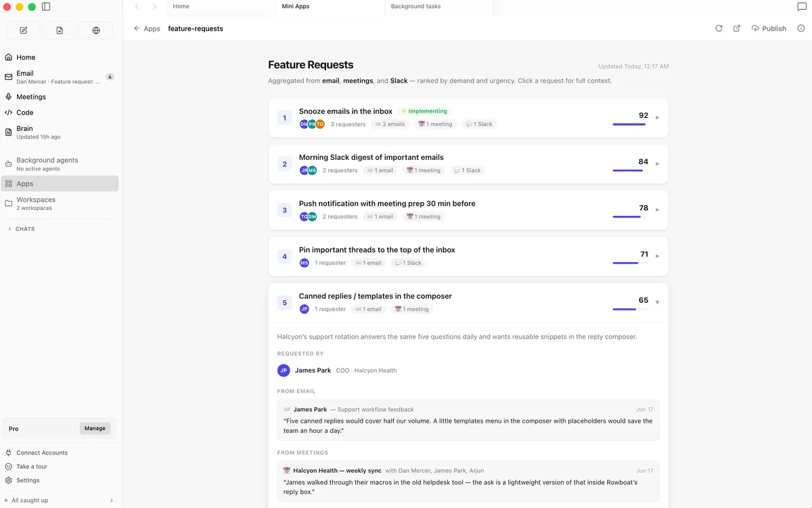Switch to the Mini Apps tab

coord(330,7)
